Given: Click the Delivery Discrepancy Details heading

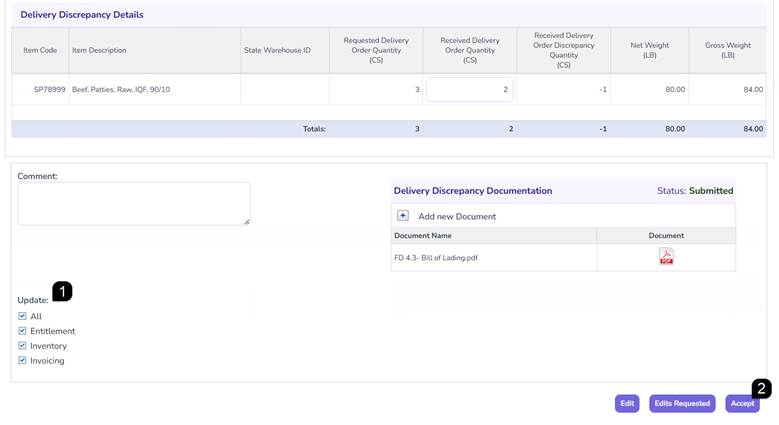Looking at the screenshot, I should coord(82,15).
